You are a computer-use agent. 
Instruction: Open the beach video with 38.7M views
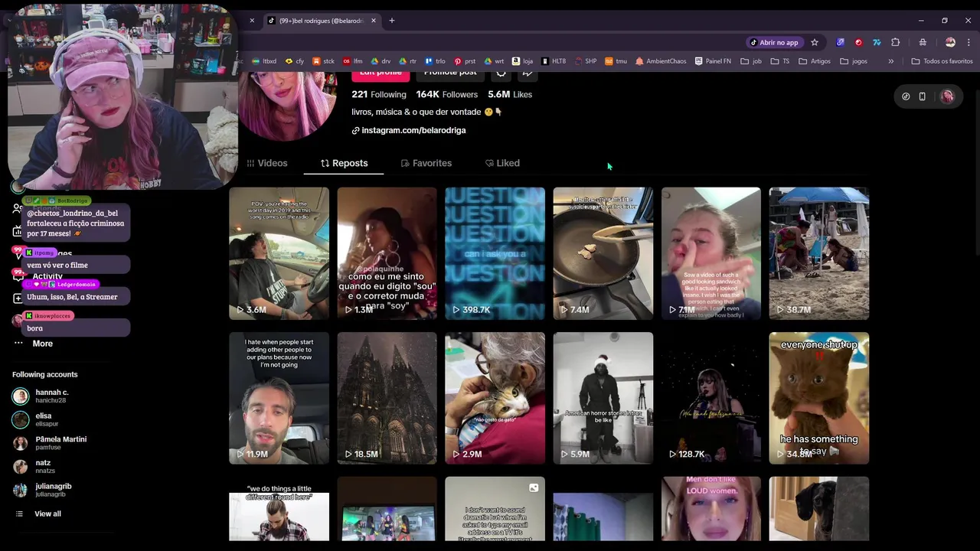point(818,253)
